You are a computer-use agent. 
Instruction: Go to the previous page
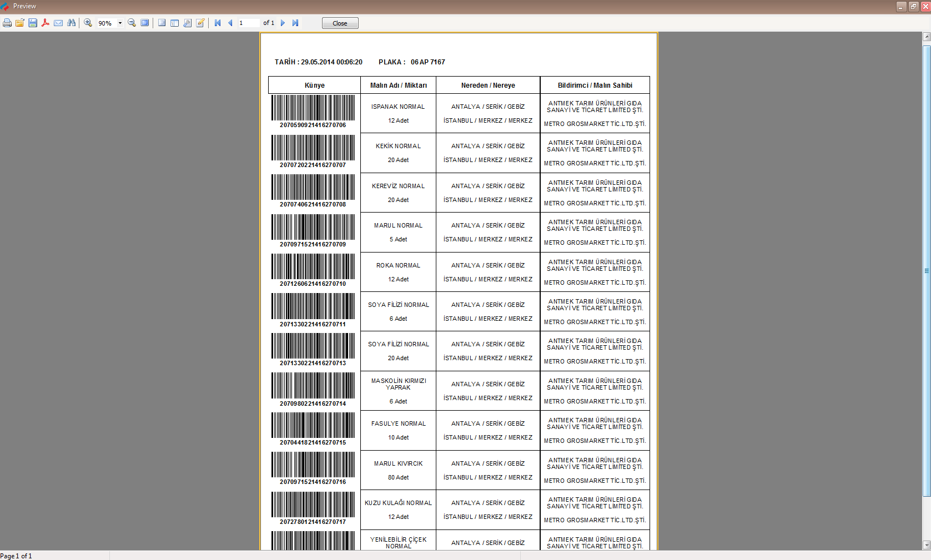point(230,23)
